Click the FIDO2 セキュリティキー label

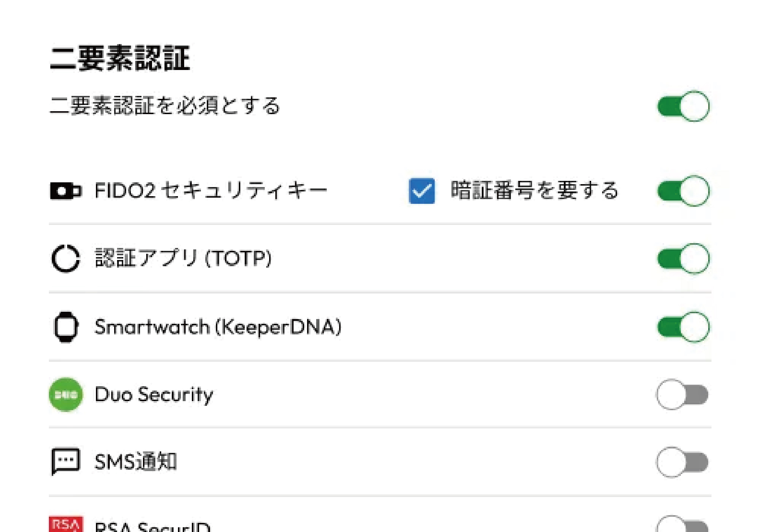pos(211,191)
